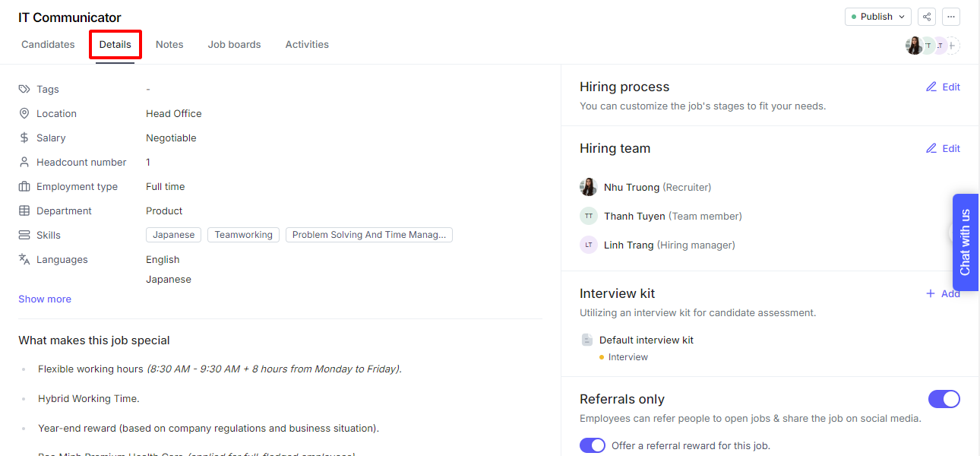Image resolution: width=980 pixels, height=456 pixels.
Task: Click the Default interview kit document icon
Action: coord(586,340)
